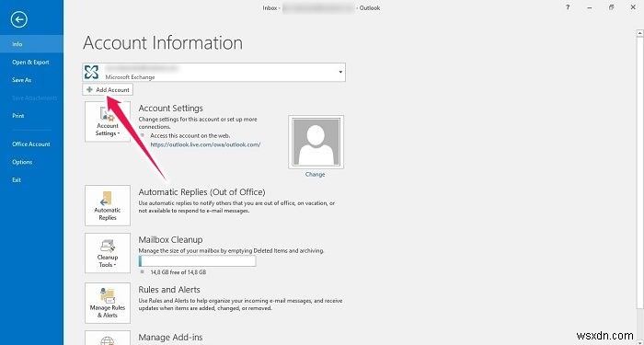
Task: Open Office Account settings
Action: (x=31, y=144)
